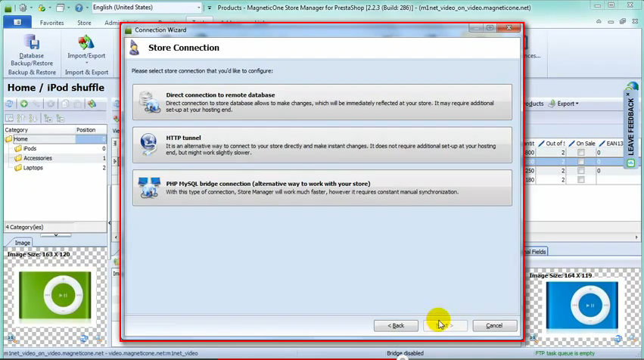This screenshot has width=644, height=360.
Task: Switch to the Store ribbon tab
Action: (x=84, y=23)
